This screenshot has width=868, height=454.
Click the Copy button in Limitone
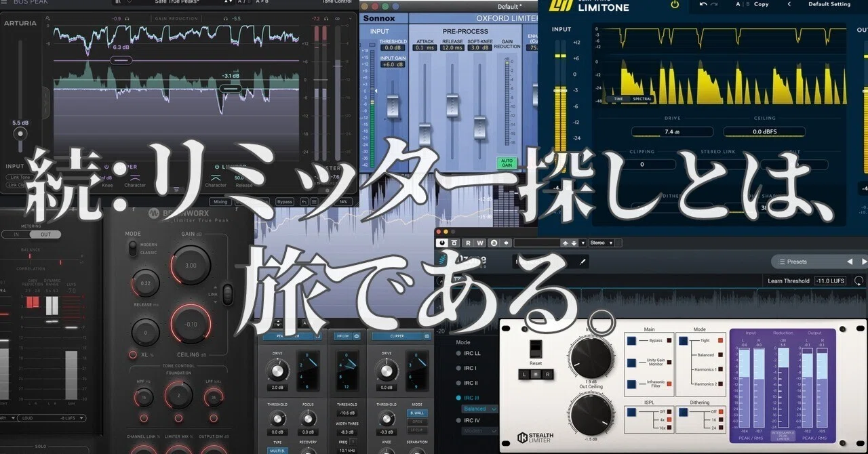[x=762, y=4]
